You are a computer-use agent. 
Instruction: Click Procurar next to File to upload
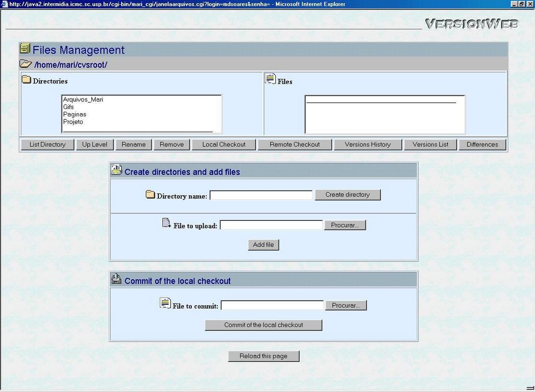pyautogui.click(x=345, y=225)
